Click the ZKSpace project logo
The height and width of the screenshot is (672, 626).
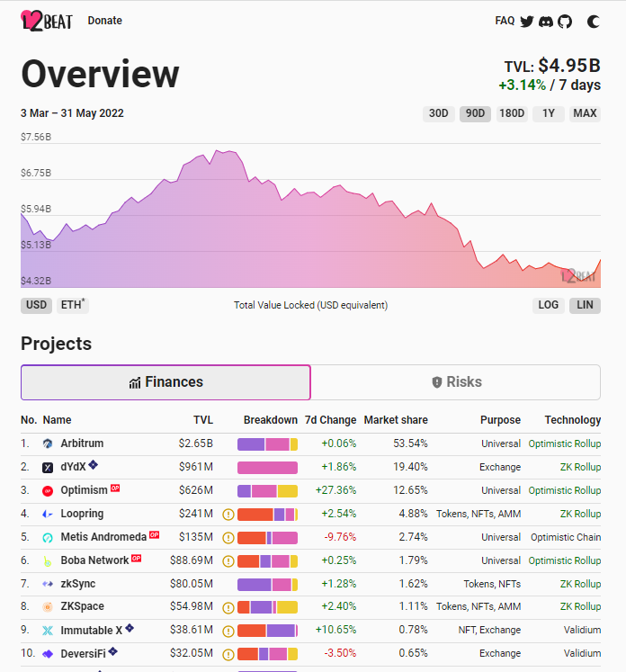[x=48, y=607]
